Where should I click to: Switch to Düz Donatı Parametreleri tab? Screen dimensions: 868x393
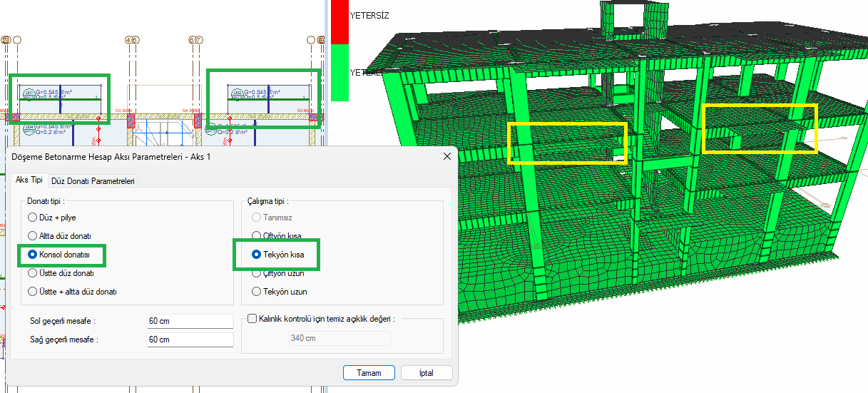[93, 181]
